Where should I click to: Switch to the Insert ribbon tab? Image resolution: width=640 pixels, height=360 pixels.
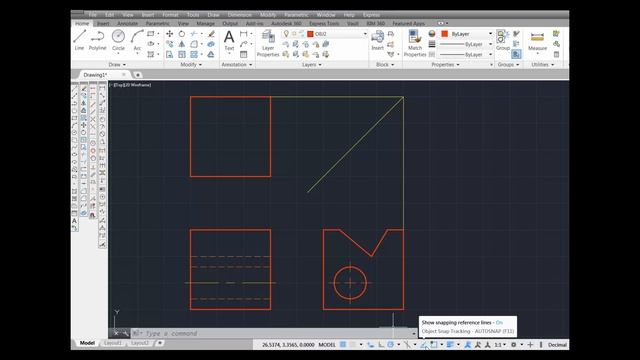103,24
